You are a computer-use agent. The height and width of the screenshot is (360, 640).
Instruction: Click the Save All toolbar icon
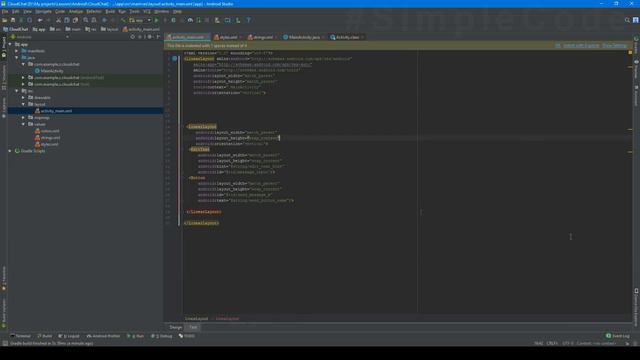coord(13,20)
